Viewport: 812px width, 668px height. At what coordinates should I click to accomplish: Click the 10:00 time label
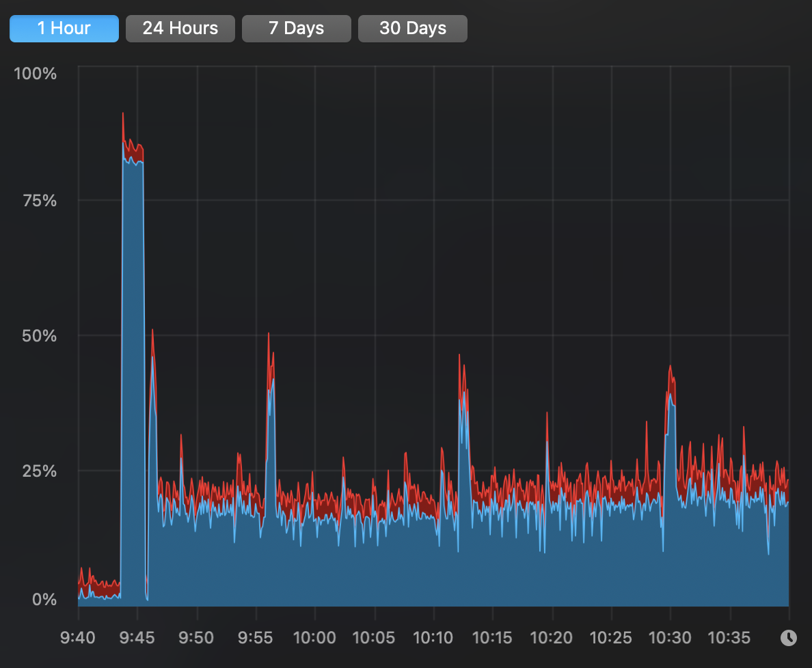tap(315, 637)
